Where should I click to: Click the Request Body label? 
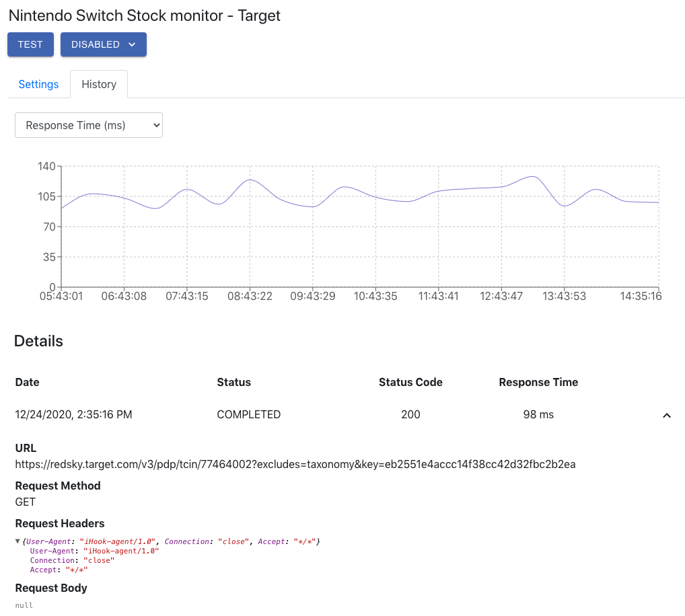point(51,588)
